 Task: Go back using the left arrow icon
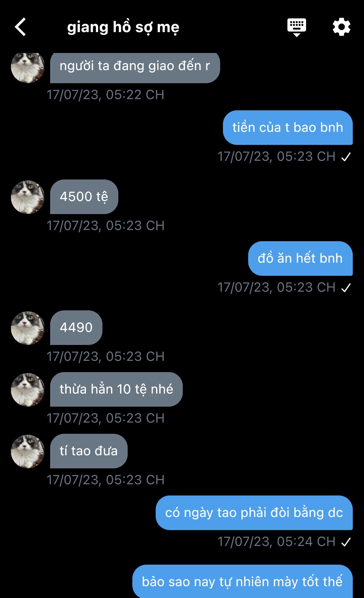click(x=21, y=27)
